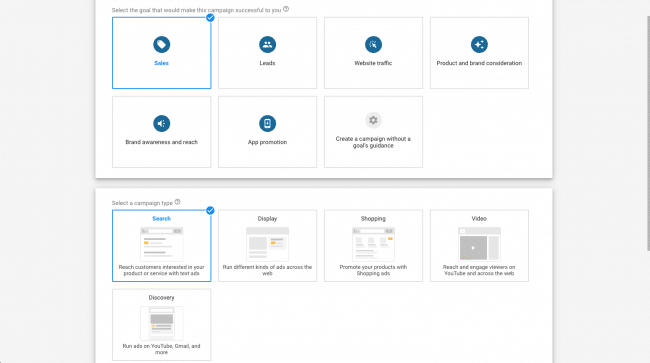This screenshot has width=650, height=363.
Task: Click the Discovery campaign type illustration
Action: (161, 323)
